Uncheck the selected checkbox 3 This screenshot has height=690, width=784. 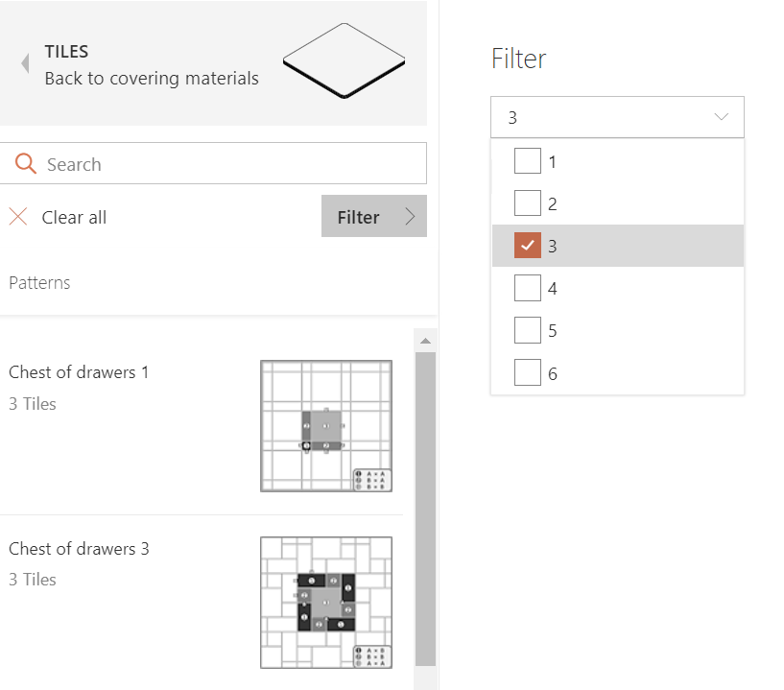(528, 245)
